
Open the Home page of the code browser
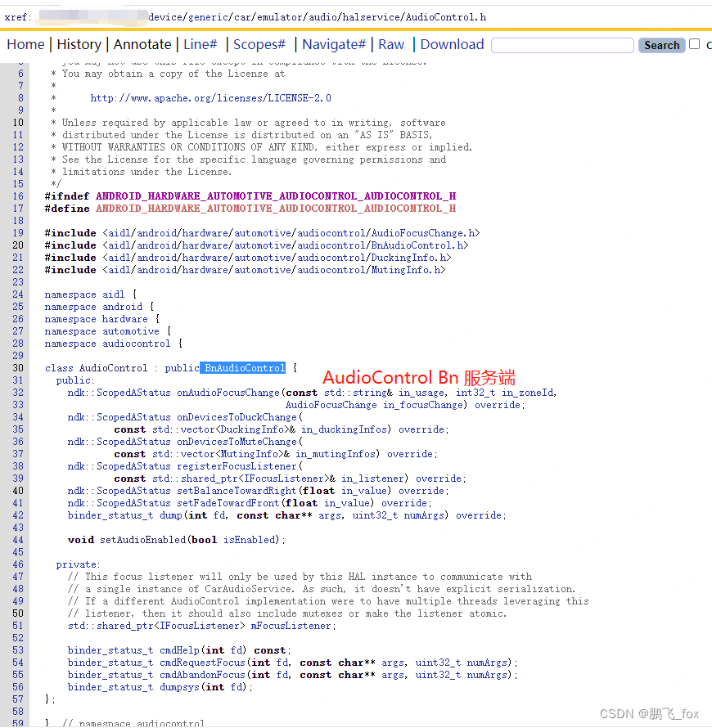[x=25, y=44]
